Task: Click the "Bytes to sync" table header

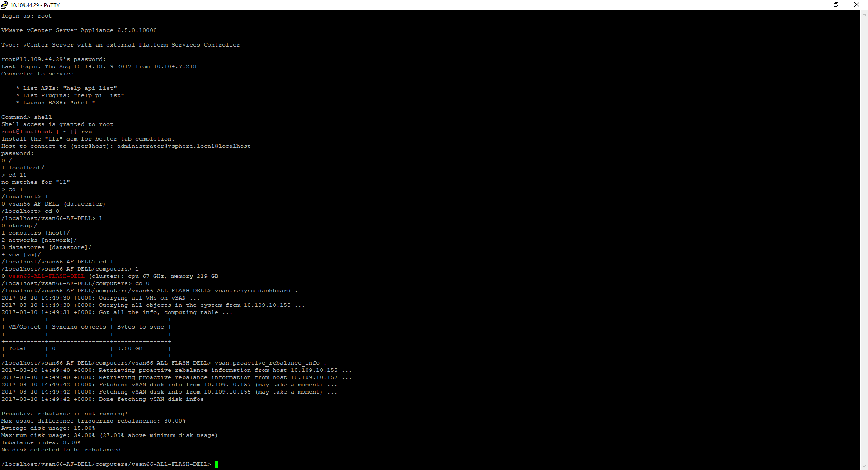Action: click(x=140, y=327)
